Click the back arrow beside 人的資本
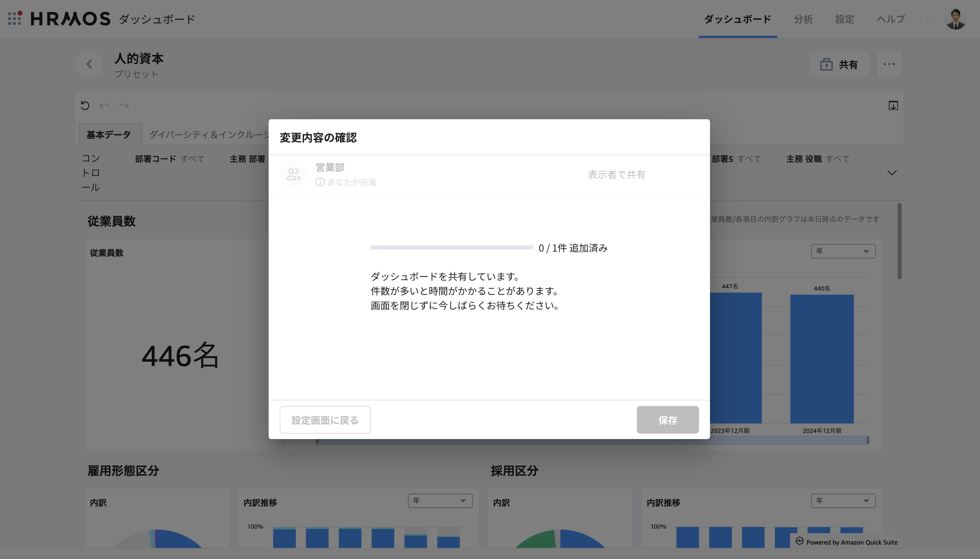Image resolution: width=980 pixels, height=559 pixels. tap(89, 64)
